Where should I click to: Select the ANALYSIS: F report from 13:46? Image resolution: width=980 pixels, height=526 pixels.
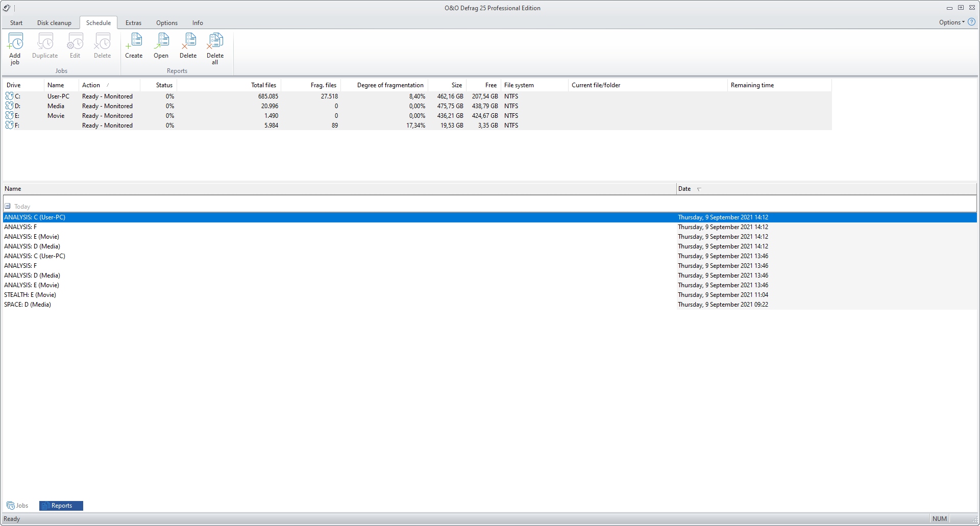490,266
